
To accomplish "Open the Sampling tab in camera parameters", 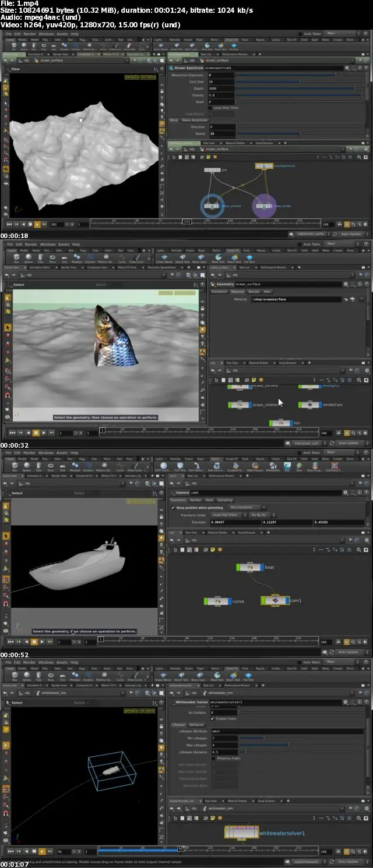I will tap(225, 500).
